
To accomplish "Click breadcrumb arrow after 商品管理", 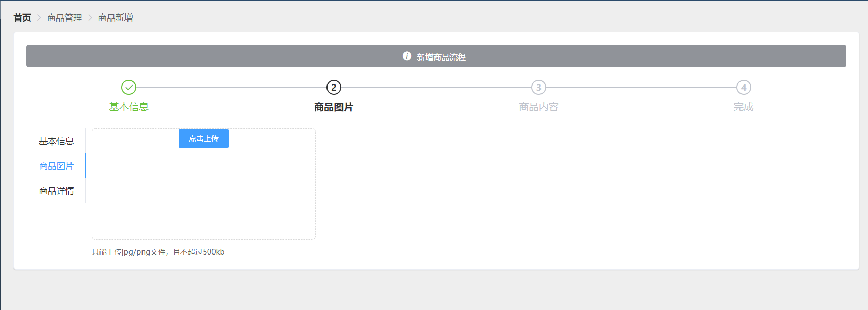I will (x=90, y=18).
